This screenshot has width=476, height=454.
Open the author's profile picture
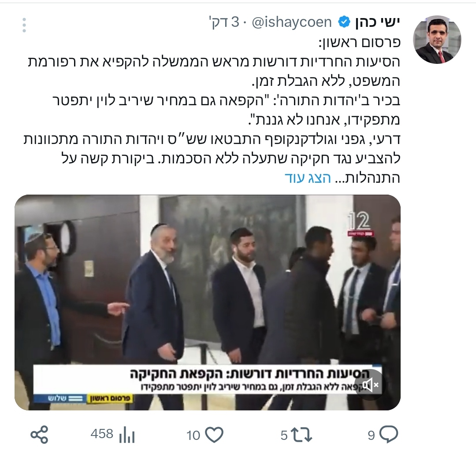point(437,40)
